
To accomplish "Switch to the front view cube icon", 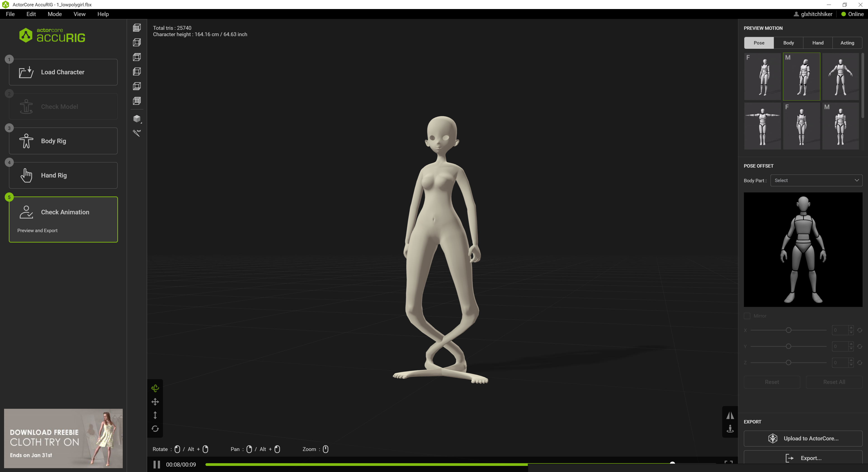I will click(x=137, y=28).
